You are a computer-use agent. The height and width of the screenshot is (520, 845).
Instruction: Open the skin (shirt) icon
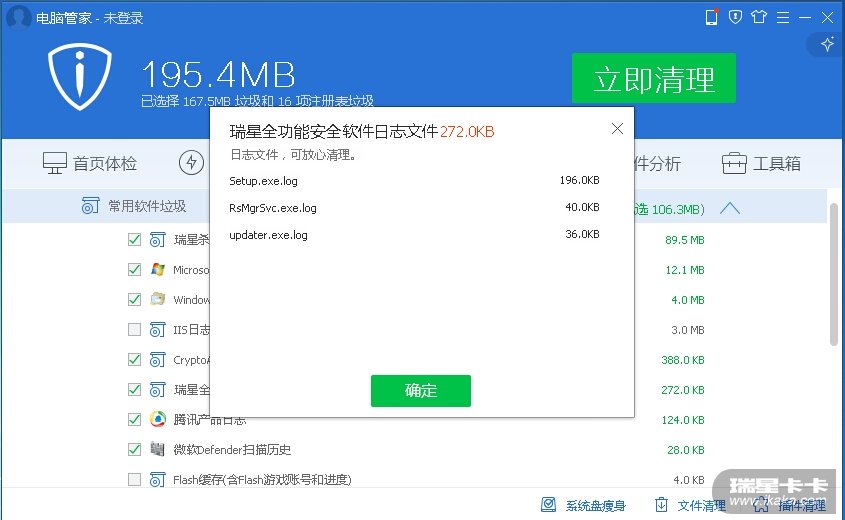759,17
